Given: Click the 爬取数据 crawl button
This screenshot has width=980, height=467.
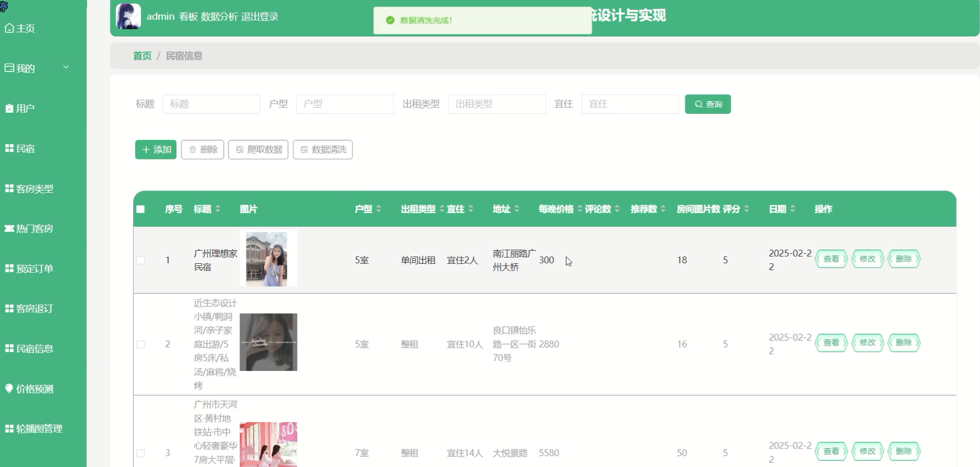Looking at the screenshot, I should [x=258, y=149].
